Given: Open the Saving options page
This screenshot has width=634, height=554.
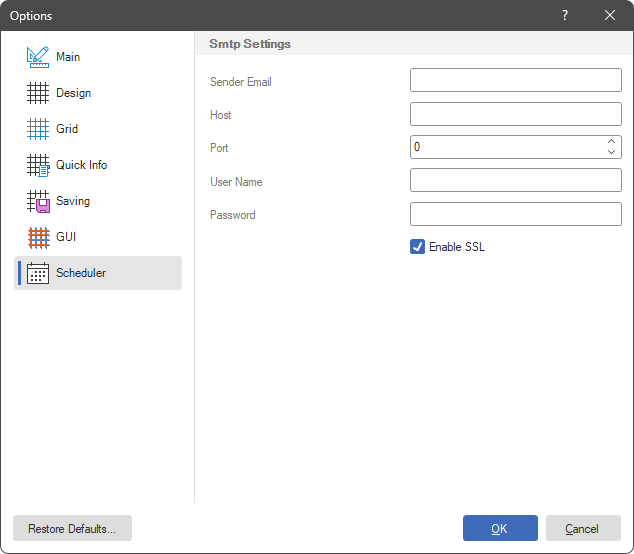Looking at the screenshot, I should click(73, 201).
